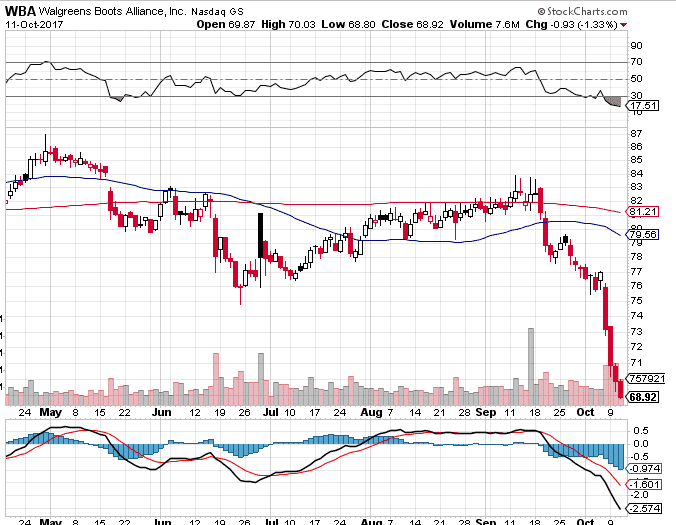Click the -0.974 MACD histogram tag

(645, 469)
